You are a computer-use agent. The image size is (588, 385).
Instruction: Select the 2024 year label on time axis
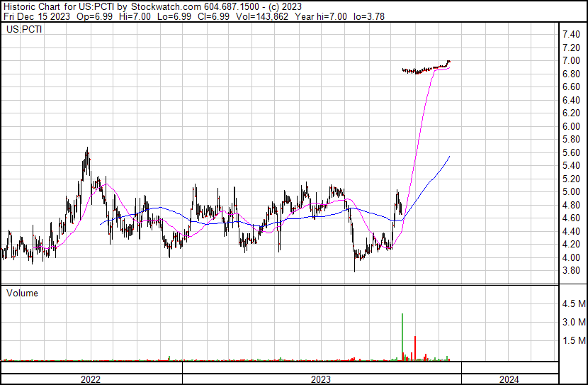[x=509, y=379]
